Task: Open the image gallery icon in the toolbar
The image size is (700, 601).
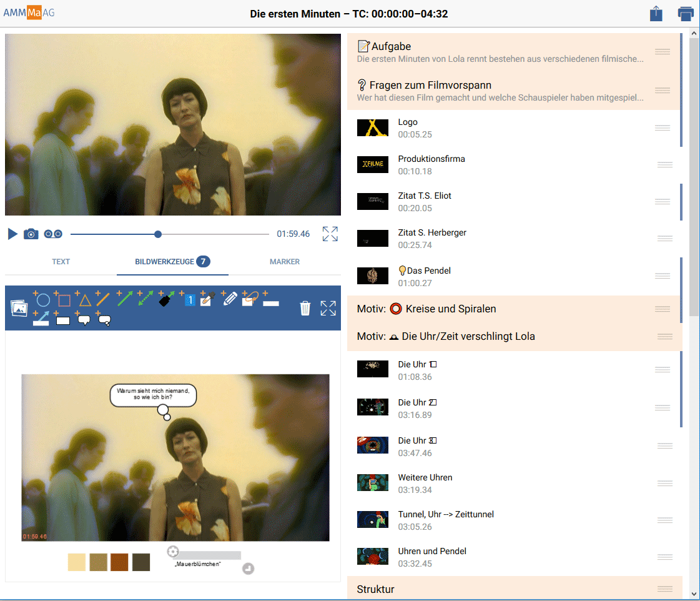Action: pyautogui.click(x=19, y=307)
